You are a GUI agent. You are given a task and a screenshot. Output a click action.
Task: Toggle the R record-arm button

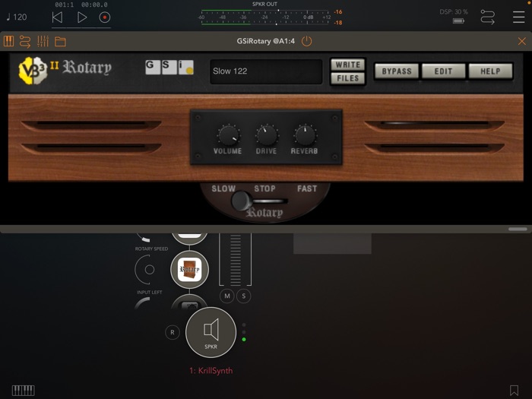coord(173,333)
